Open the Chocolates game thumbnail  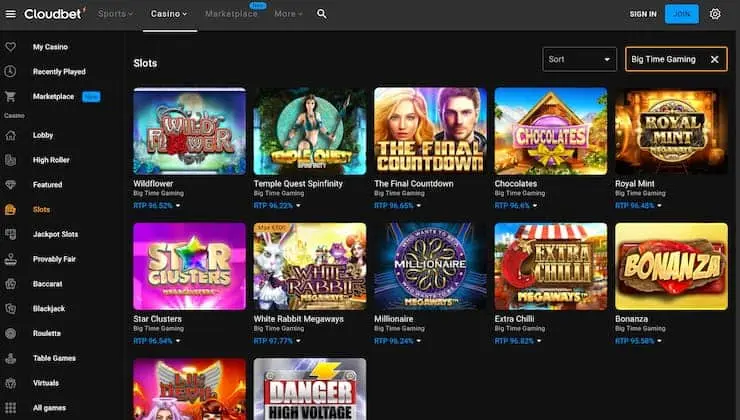coord(551,131)
